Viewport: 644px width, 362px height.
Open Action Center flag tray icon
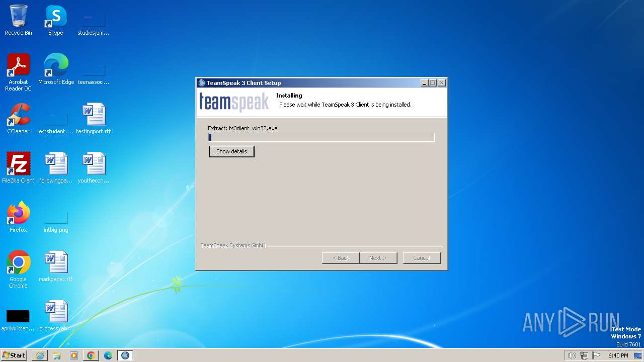click(596, 355)
